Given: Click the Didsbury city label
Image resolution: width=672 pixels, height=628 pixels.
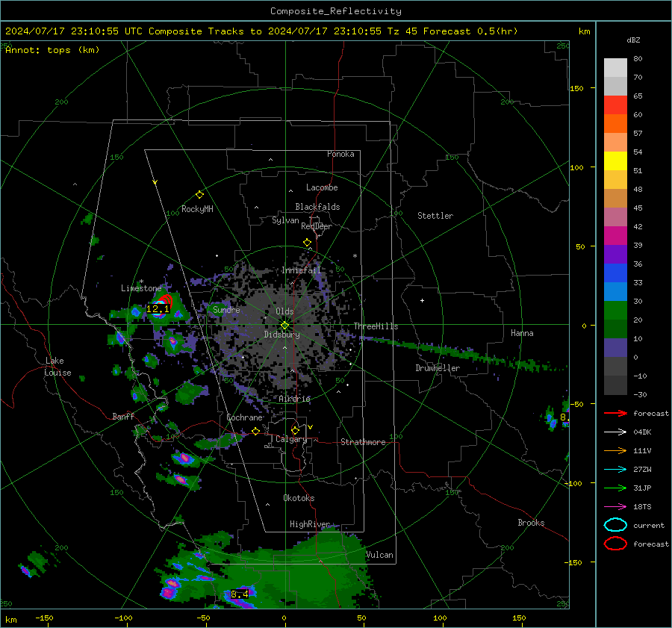Looking at the screenshot, I should [281, 335].
